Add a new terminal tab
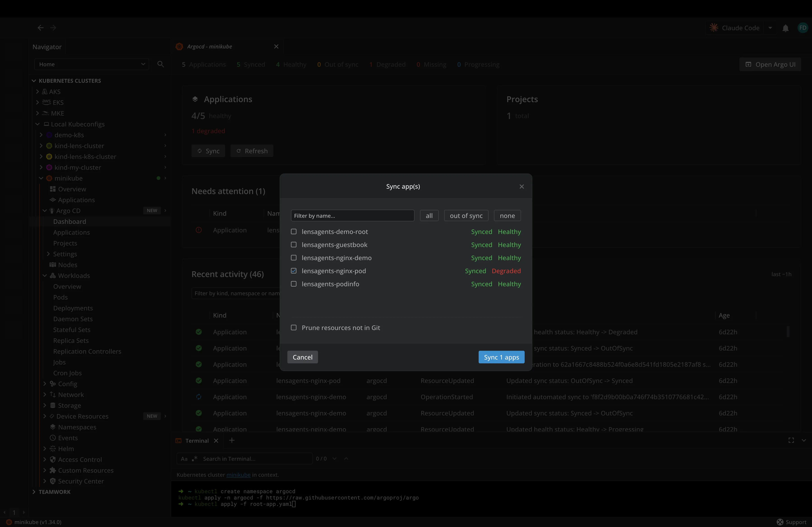 click(232, 440)
